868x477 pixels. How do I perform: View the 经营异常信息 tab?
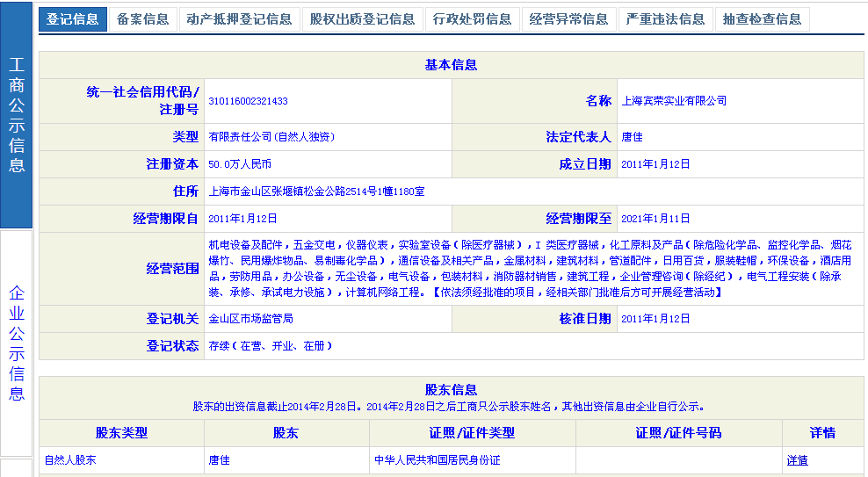569,19
